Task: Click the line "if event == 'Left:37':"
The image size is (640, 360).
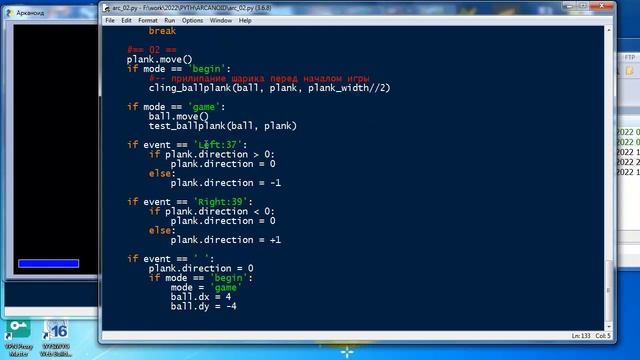Action: coord(187,145)
